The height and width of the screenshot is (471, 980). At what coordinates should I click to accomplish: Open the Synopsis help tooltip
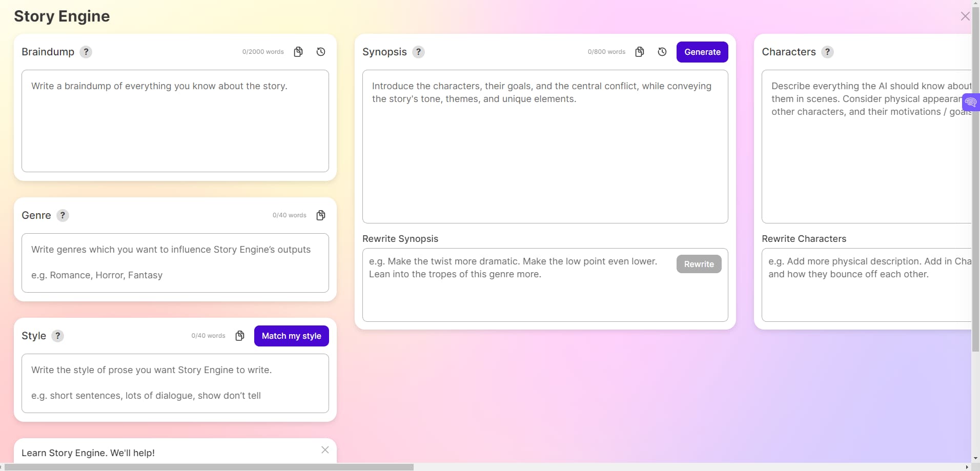tap(418, 52)
